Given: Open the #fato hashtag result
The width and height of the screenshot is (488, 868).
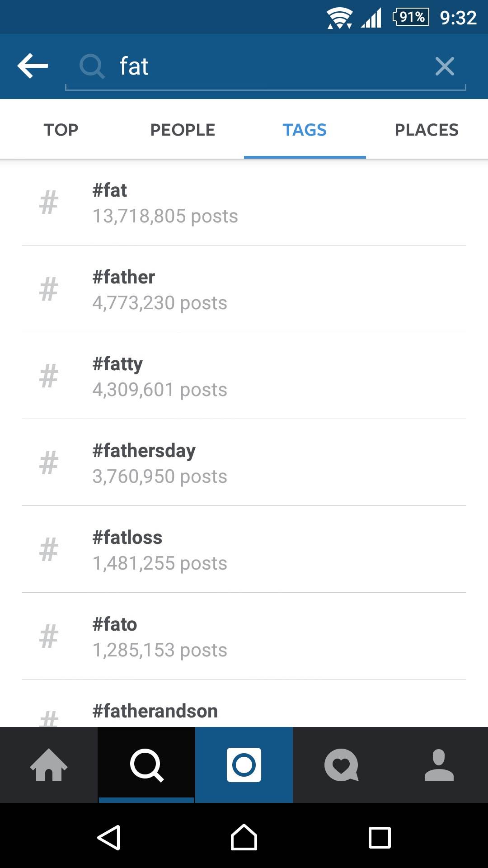Looking at the screenshot, I should pyautogui.click(x=244, y=637).
